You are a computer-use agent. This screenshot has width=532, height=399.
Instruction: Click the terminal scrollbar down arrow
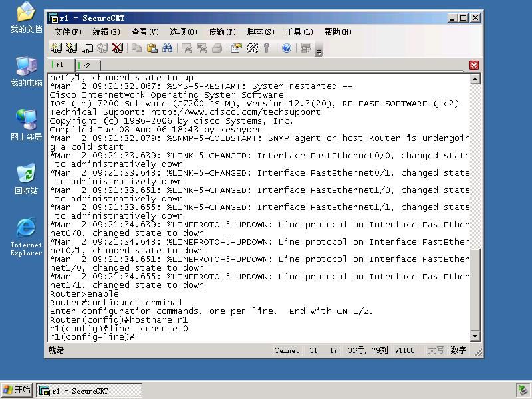tap(475, 336)
